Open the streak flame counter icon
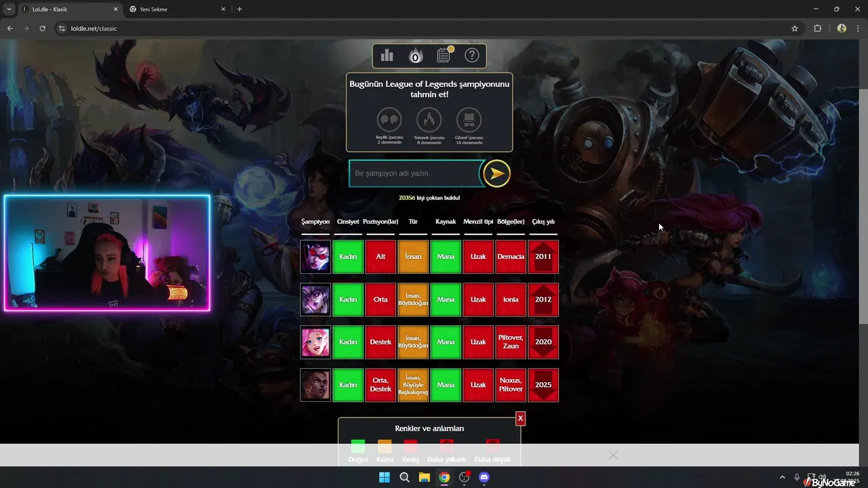 coord(416,56)
